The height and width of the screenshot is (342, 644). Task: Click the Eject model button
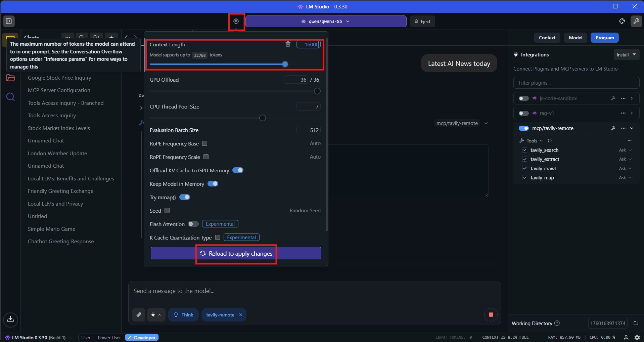(422, 22)
